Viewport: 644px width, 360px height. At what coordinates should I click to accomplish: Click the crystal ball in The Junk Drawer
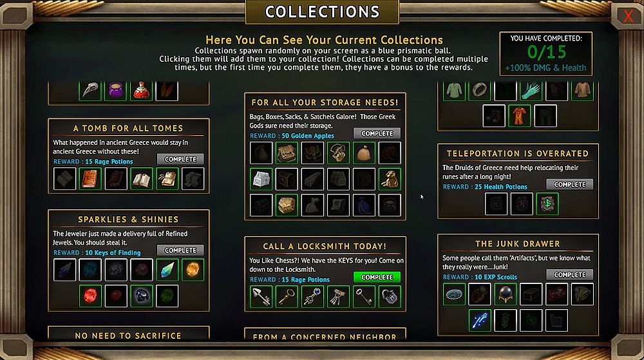(x=505, y=294)
